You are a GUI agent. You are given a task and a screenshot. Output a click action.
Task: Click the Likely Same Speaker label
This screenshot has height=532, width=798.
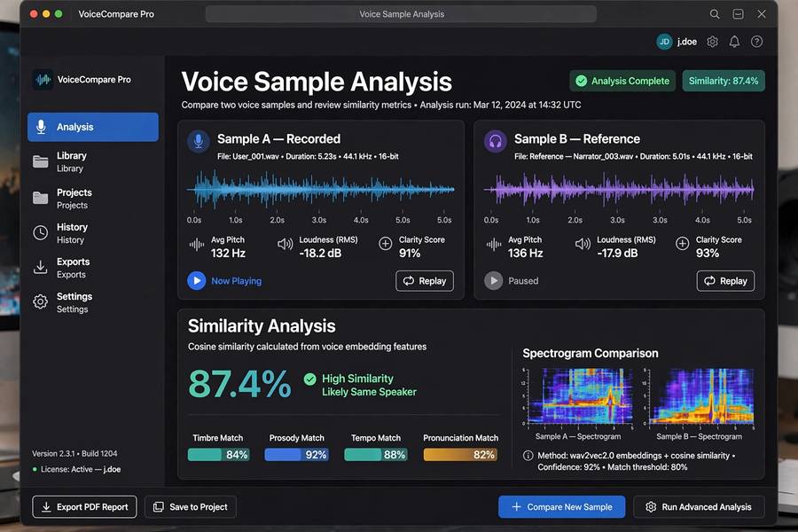coord(369,392)
